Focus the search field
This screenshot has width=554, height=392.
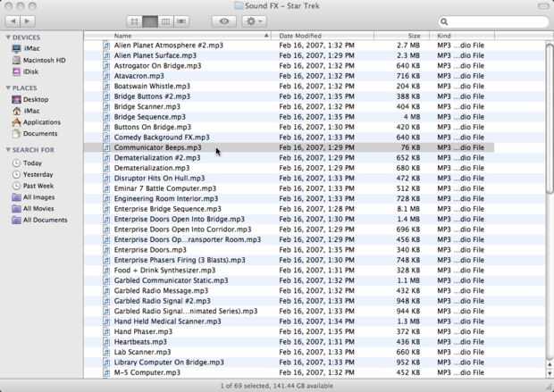[x=493, y=22]
